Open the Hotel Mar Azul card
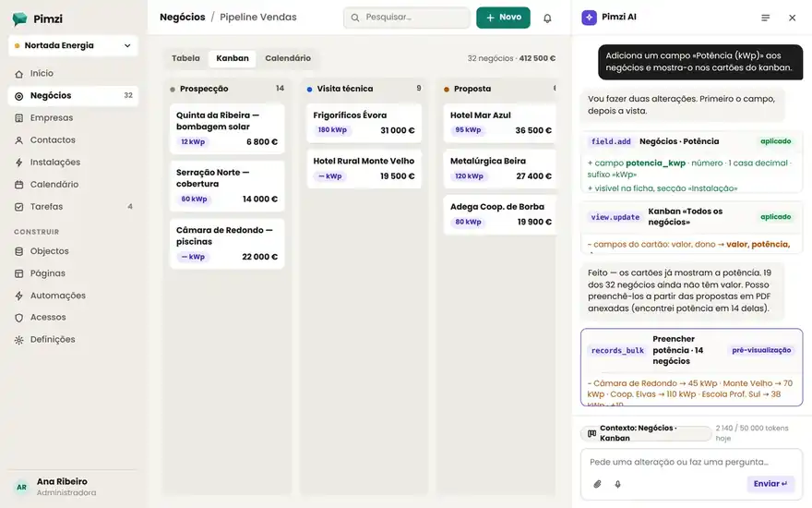 click(x=500, y=124)
